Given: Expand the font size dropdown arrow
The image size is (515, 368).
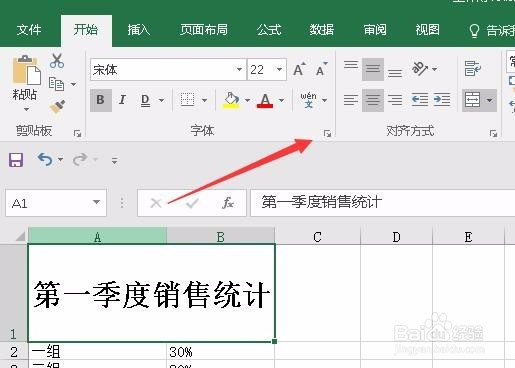Looking at the screenshot, I should 279,69.
